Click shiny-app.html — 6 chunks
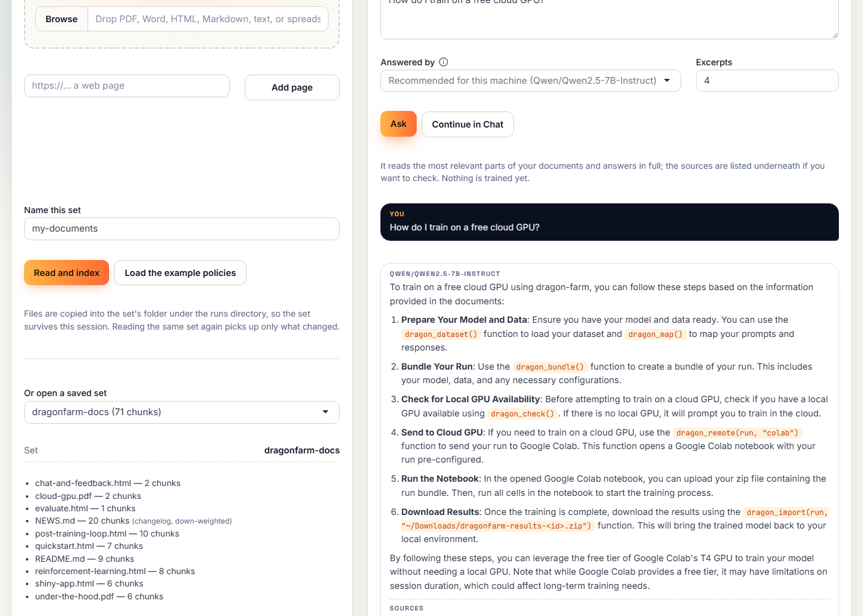This screenshot has height=616, width=863. [89, 583]
